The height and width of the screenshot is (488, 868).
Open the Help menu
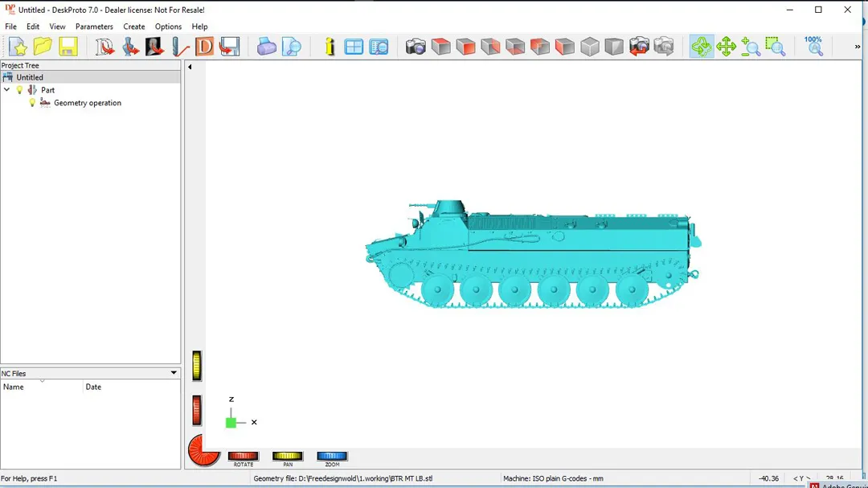coord(199,27)
